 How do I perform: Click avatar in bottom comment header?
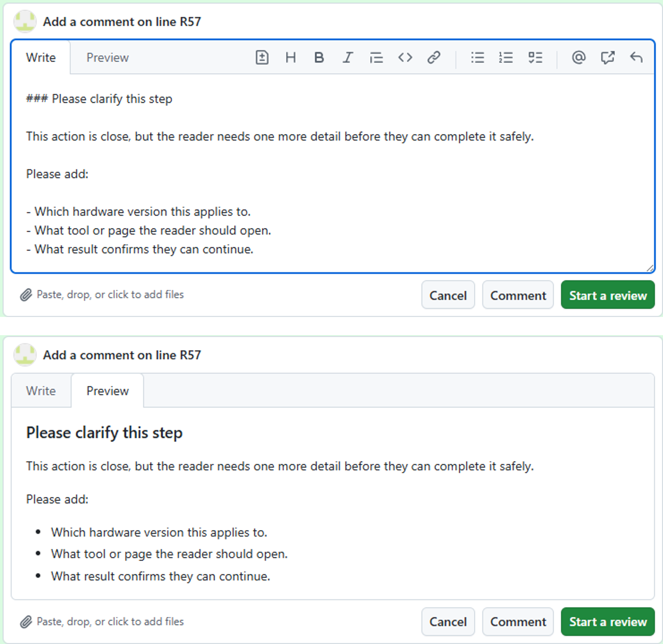(x=25, y=355)
